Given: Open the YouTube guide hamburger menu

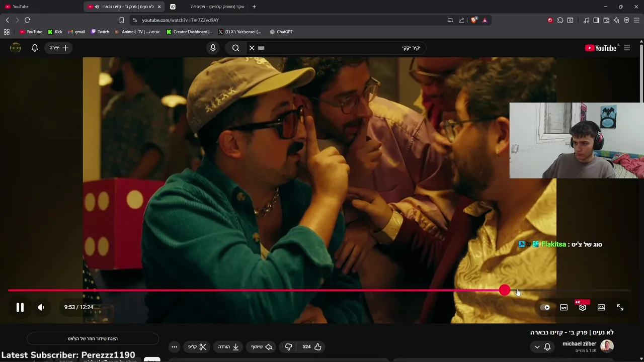Looking at the screenshot, I should tap(627, 48).
